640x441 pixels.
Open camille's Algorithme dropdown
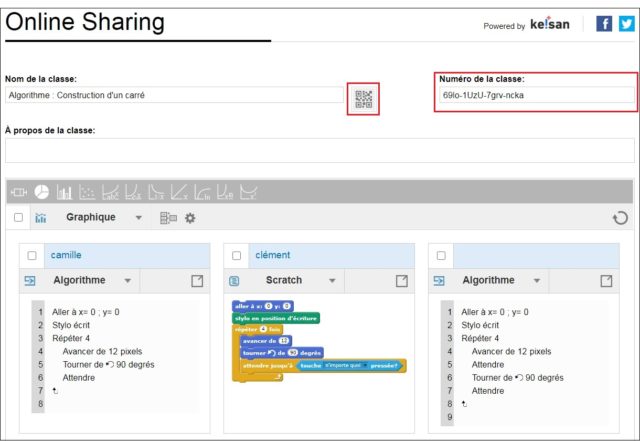coord(128,281)
